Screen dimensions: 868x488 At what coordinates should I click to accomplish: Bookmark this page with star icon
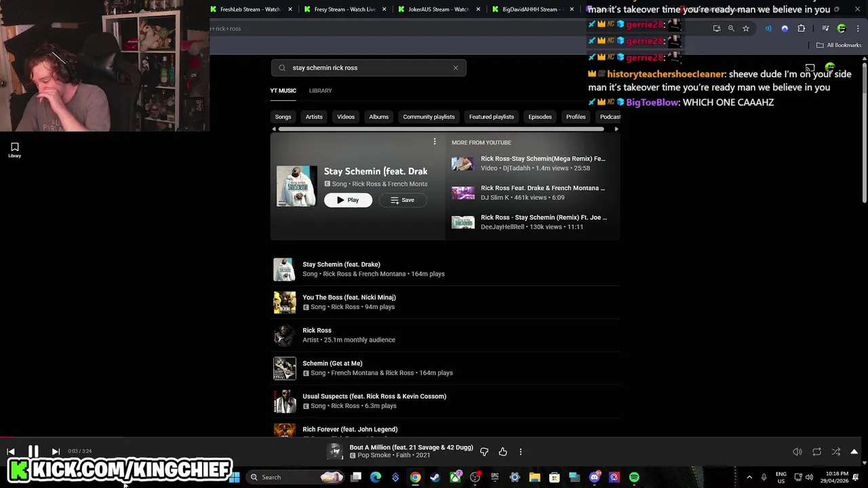pos(746,28)
